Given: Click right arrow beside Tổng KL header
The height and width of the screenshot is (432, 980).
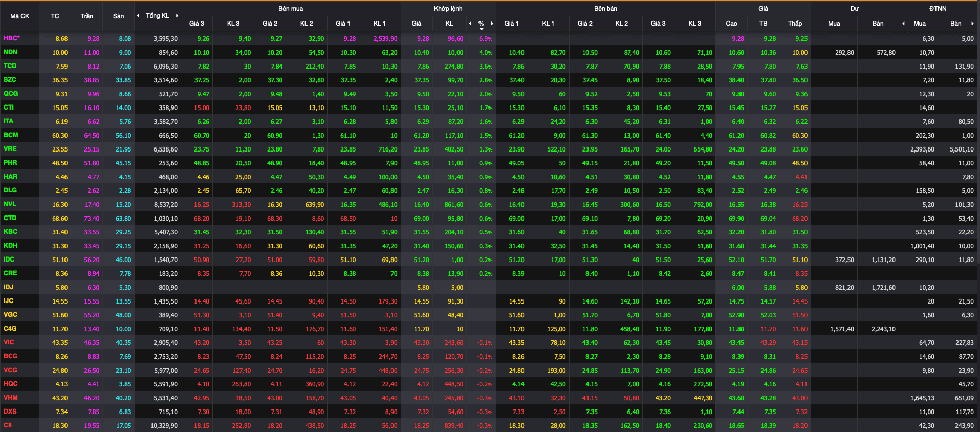Looking at the screenshot, I should (x=177, y=16).
